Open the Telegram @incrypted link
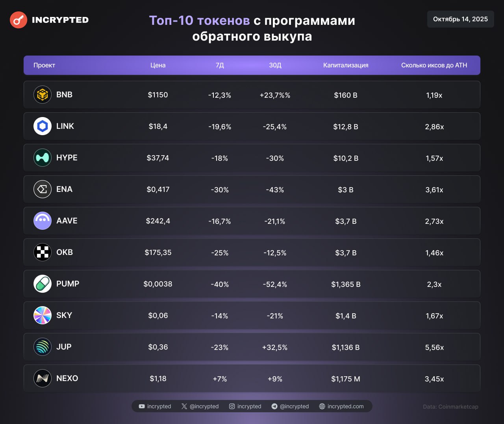This screenshot has height=424, width=504. click(290, 406)
